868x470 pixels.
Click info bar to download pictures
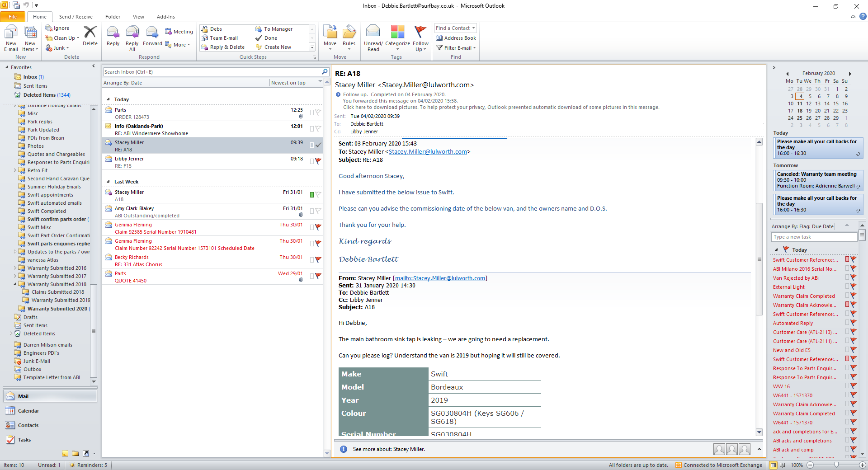click(x=501, y=107)
